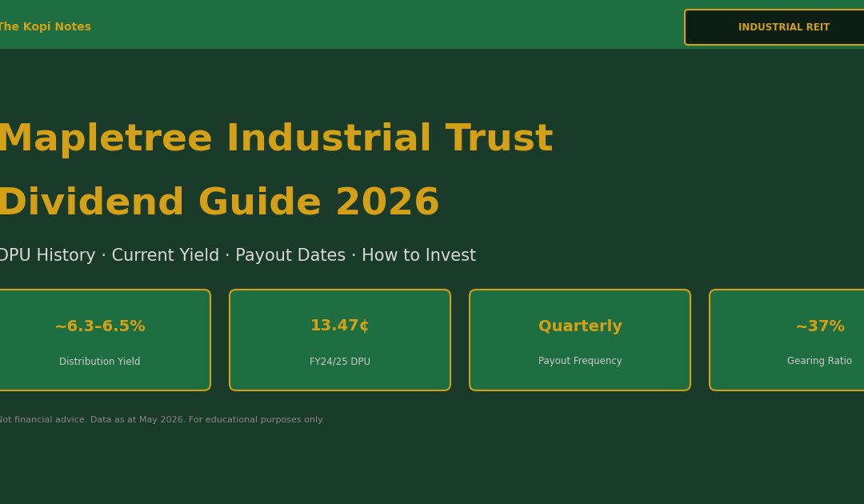864x504 pixels.
Task: Select the Dividend Guide 2026 heading line
Action: point(218,202)
